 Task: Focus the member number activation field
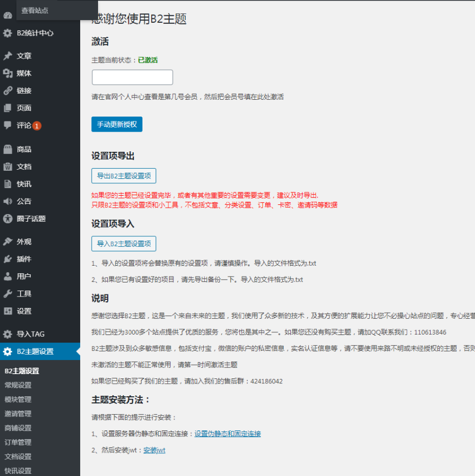(x=132, y=77)
